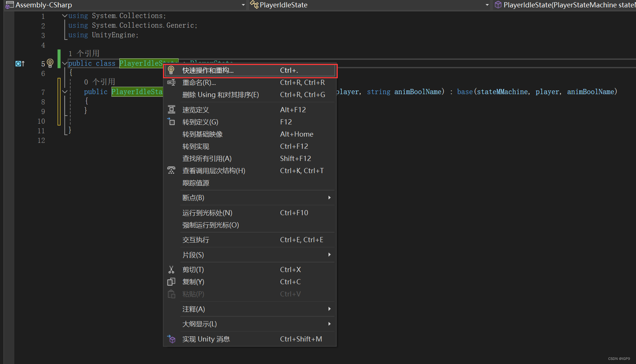This screenshot has width=636, height=364.
Task: Expand the 片段(S) submenu
Action: click(329, 255)
